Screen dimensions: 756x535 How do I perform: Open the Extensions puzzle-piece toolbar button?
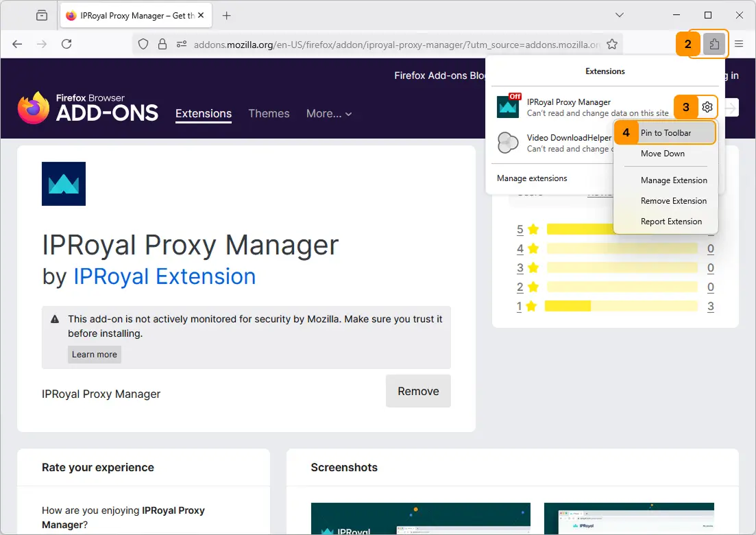coord(714,45)
